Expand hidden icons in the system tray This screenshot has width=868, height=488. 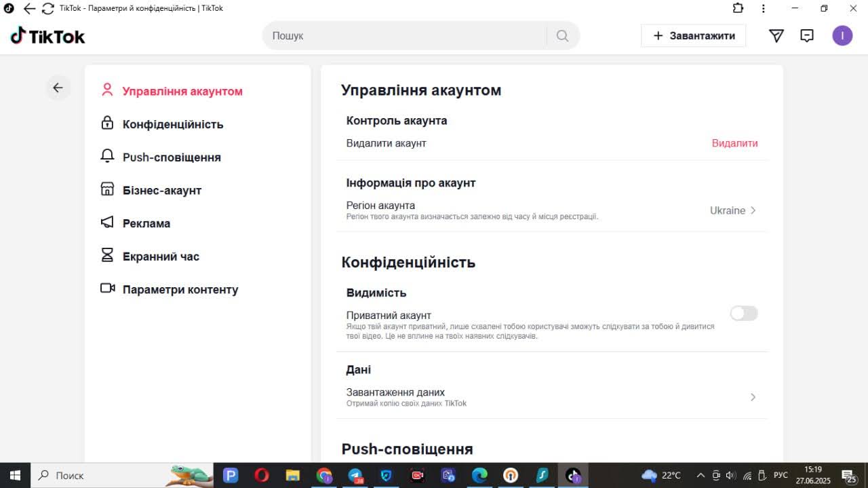click(x=701, y=475)
